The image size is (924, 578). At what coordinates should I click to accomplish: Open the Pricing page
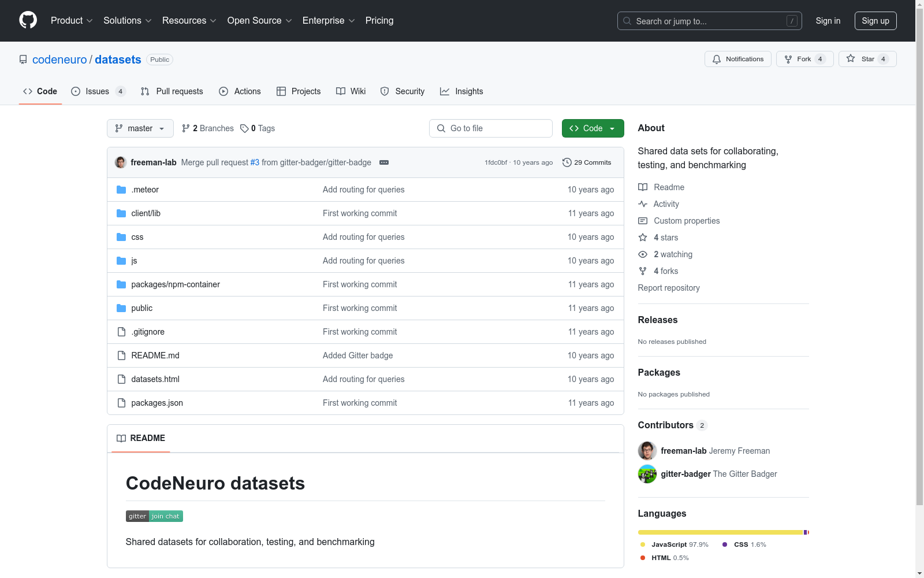(379, 21)
